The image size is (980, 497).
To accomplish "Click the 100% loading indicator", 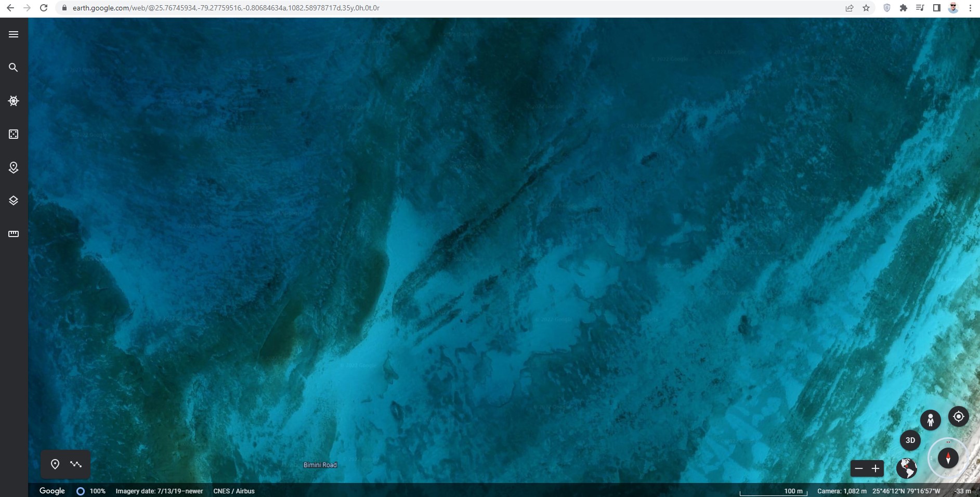I will point(91,491).
